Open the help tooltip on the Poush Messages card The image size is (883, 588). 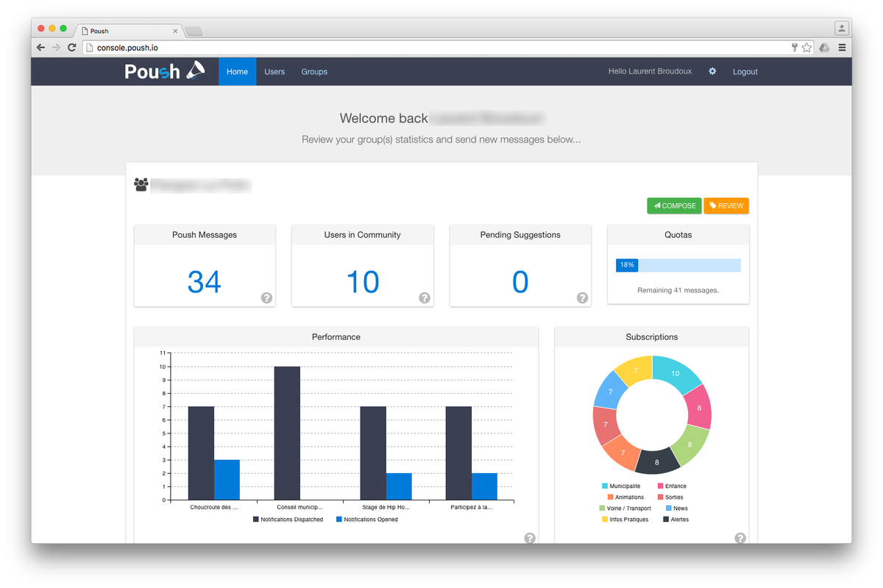click(x=266, y=298)
